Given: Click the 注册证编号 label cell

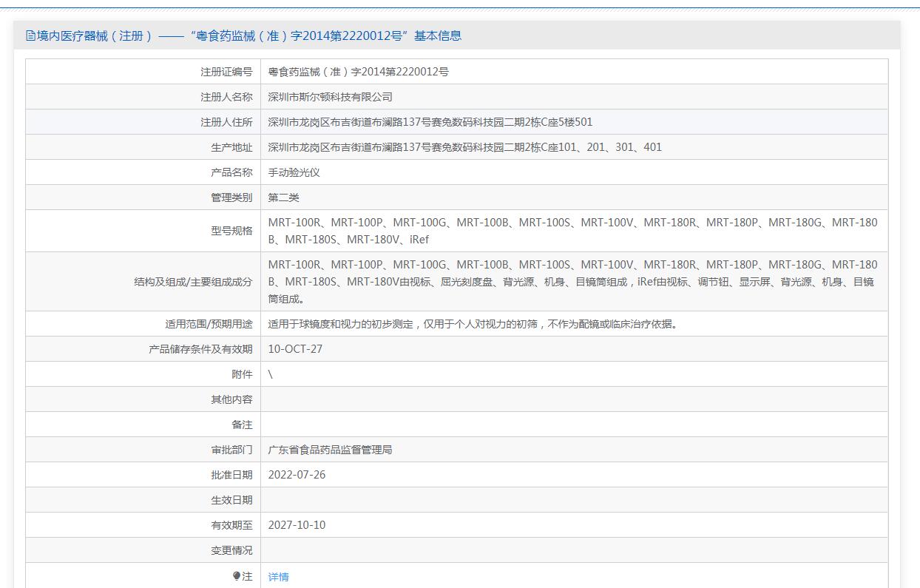Looking at the screenshot, I should [x=226, y=72].
